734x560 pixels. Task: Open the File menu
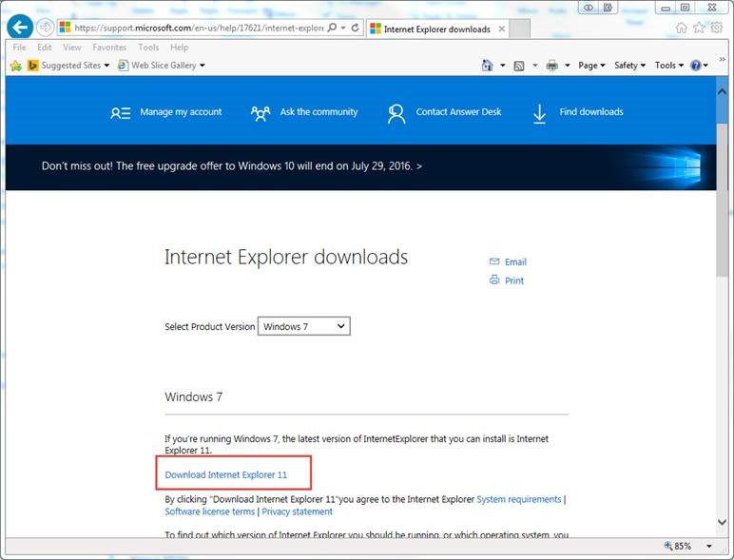20,48
